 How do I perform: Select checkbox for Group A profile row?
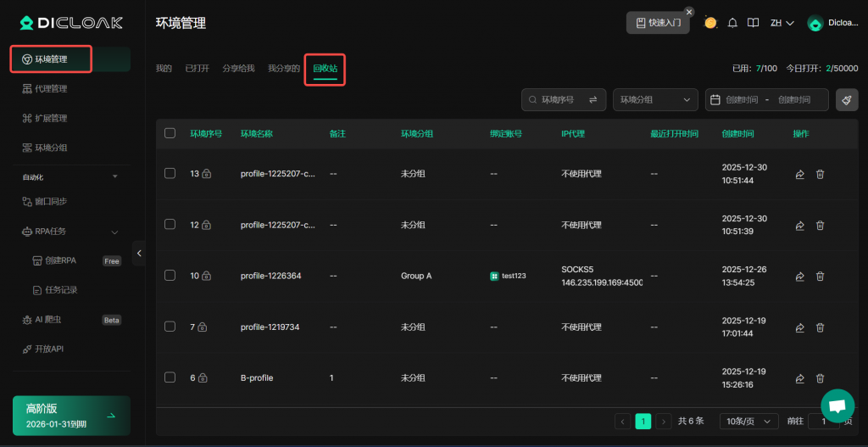pos(170,276)
